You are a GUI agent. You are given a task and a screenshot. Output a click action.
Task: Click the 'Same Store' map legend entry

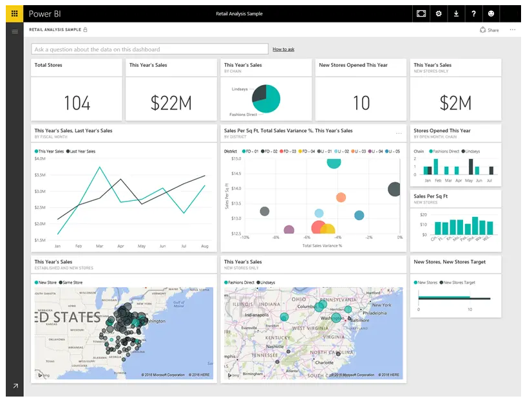coord(71,283)
